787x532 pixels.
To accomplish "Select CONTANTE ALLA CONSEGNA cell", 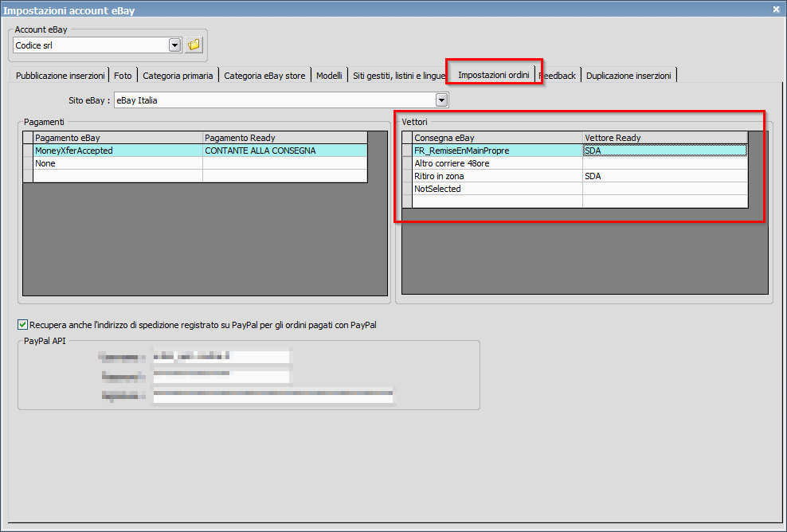I will 285,151.
